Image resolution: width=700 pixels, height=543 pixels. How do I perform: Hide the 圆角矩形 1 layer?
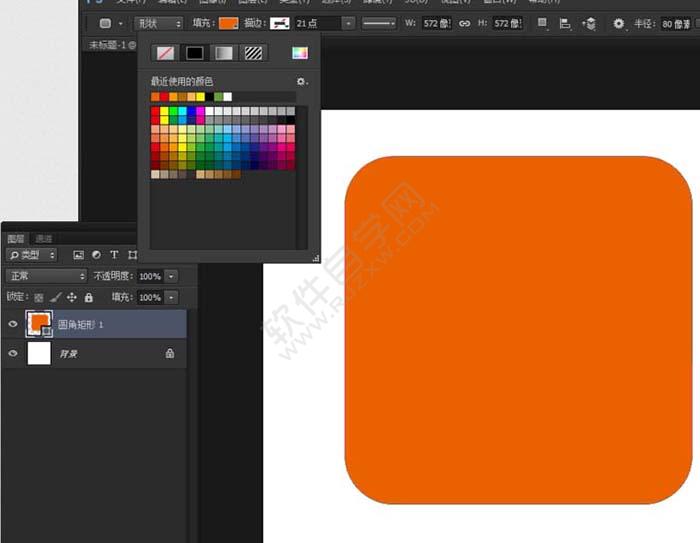13,323
